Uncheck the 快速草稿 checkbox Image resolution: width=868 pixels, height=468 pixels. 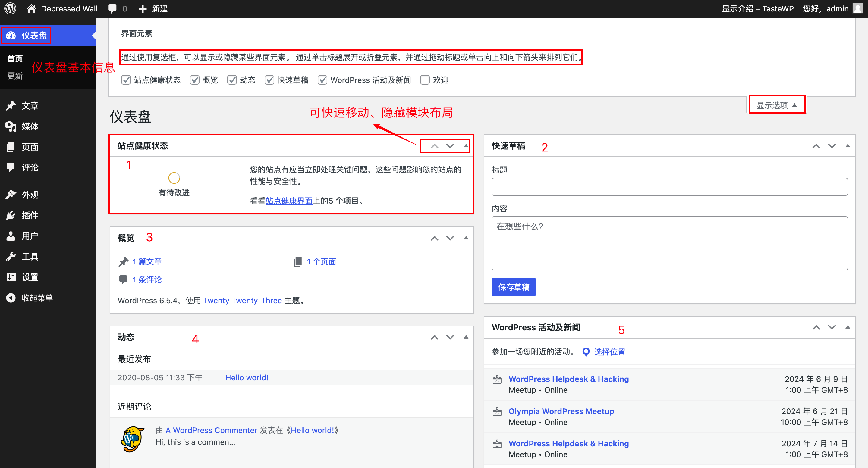pos(269,80)
